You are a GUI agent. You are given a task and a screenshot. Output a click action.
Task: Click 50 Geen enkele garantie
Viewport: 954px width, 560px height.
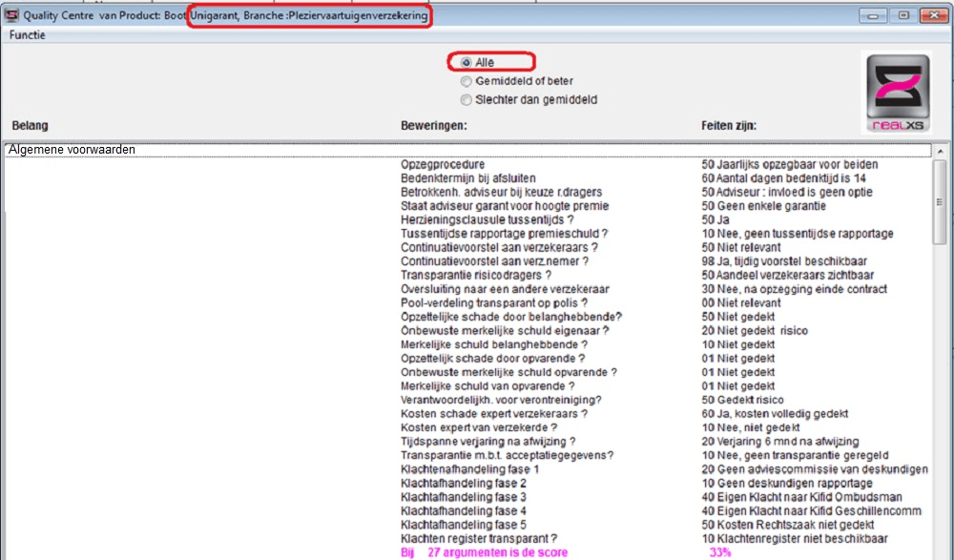tap(763, 206)
